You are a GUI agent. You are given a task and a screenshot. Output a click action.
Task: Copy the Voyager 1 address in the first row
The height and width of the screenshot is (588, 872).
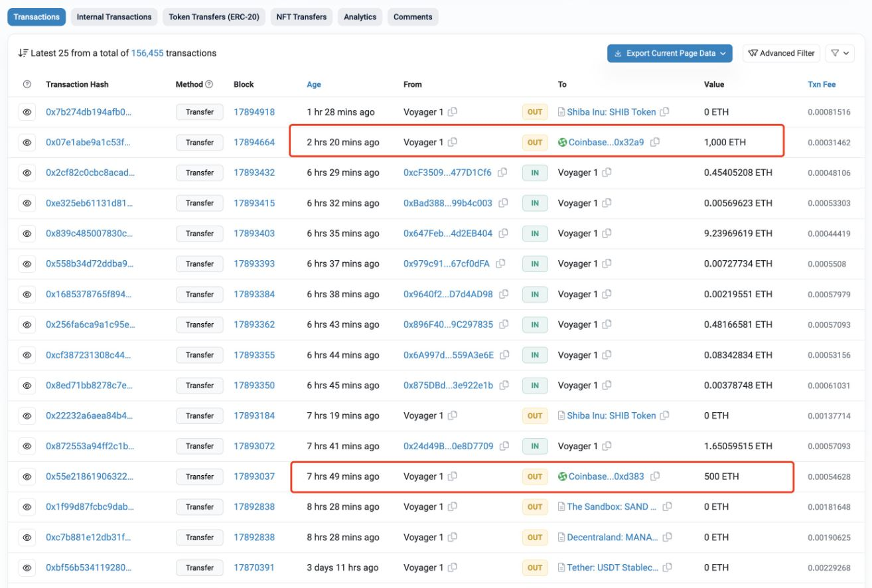[452, 111]
